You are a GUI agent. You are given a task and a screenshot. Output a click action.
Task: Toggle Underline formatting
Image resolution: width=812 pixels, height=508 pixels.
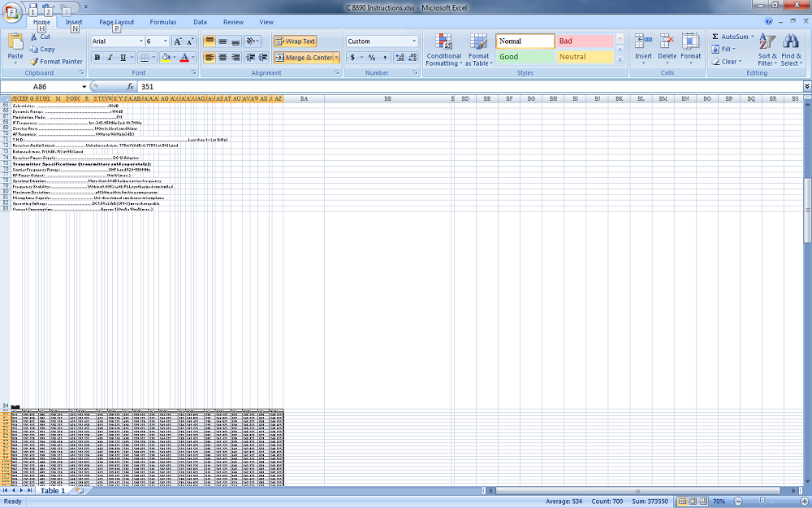[123, 58]
